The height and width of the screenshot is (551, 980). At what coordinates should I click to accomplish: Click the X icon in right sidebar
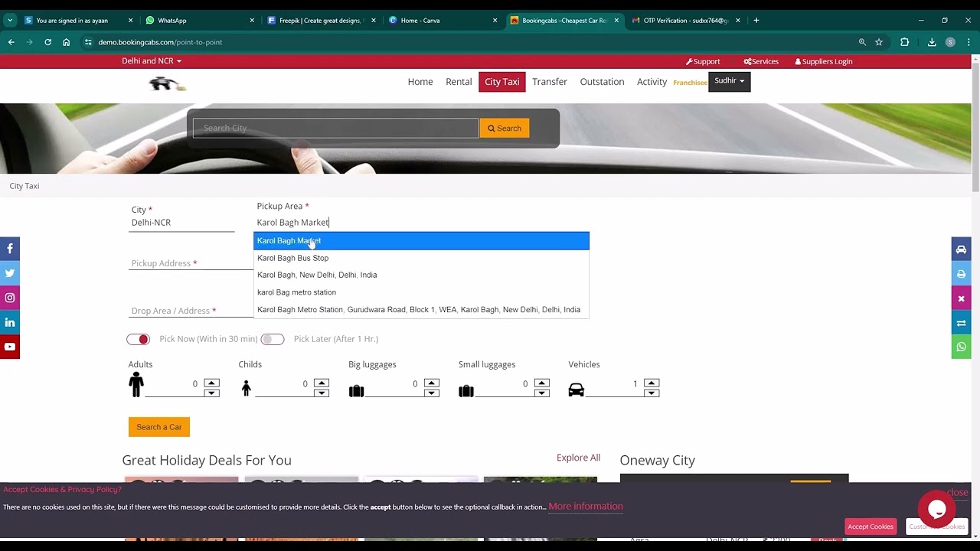point(962,298)
